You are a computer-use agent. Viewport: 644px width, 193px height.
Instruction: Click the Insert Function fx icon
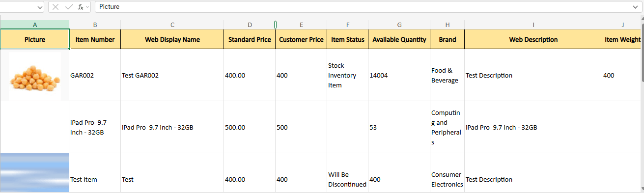(x=81, y=7)
